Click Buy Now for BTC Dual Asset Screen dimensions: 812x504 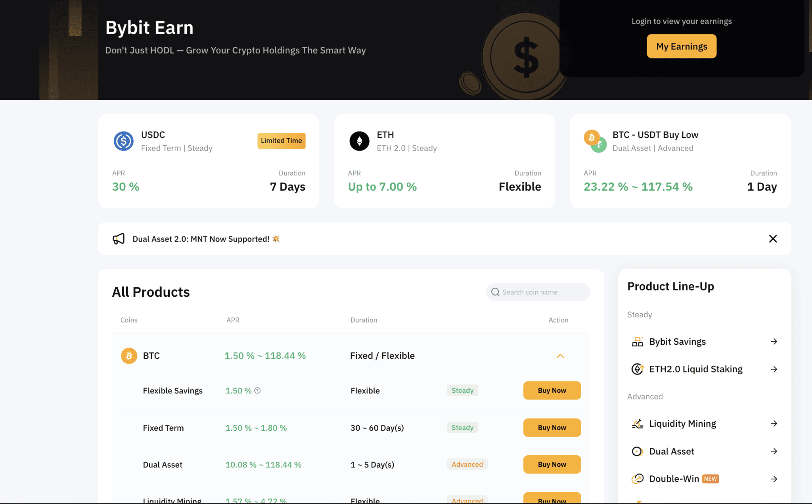point(552,464)
